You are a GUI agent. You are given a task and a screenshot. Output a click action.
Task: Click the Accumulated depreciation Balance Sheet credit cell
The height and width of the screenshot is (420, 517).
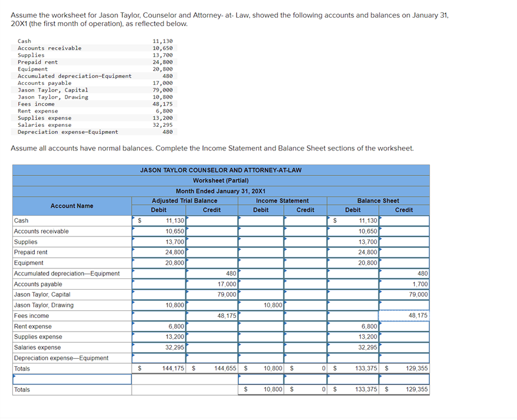(x=404, y=274)
